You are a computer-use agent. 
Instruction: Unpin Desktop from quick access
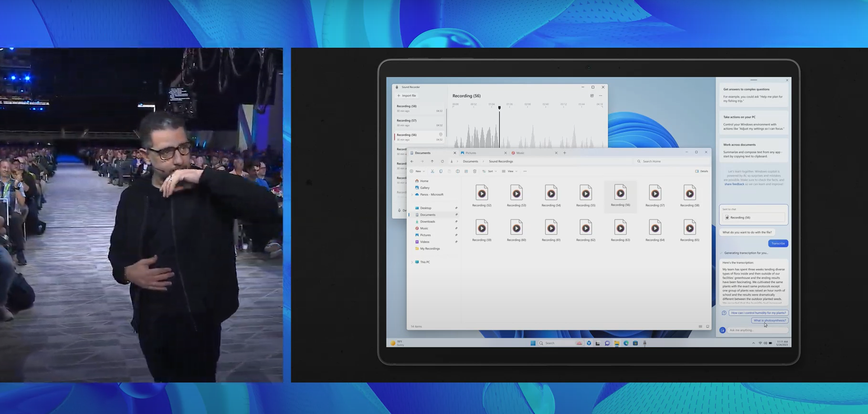(456, 208)
